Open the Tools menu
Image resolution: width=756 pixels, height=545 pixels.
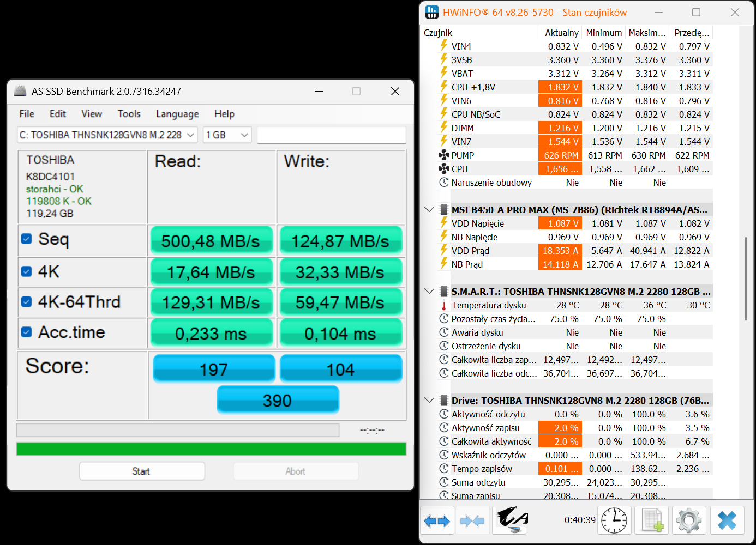pyautogui.click(x=129, y=114)
